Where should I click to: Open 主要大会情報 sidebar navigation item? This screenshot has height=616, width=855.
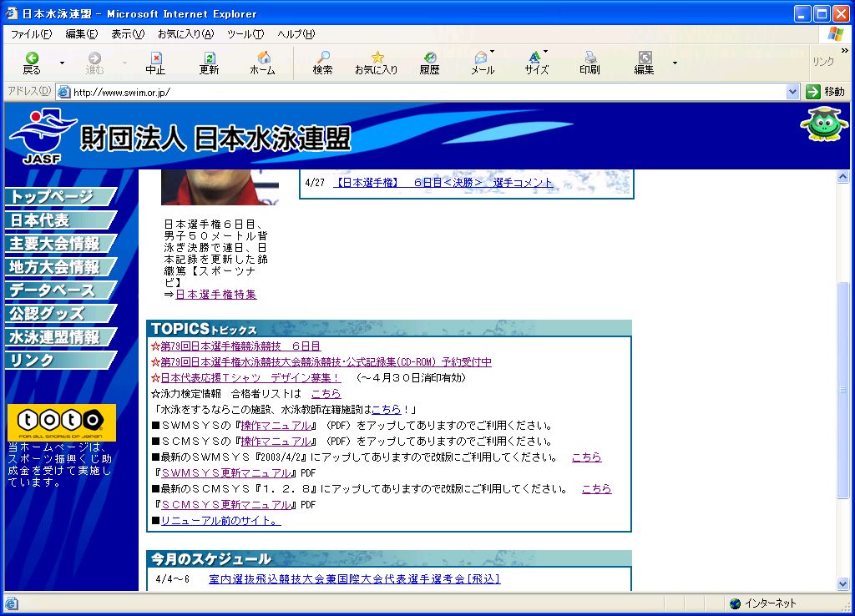coord(60,243)
